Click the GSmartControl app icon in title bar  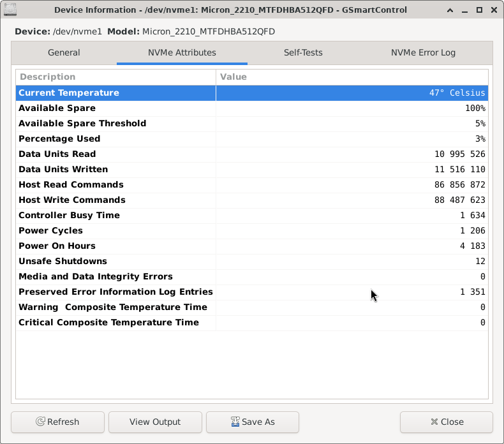tap(10, 10)
